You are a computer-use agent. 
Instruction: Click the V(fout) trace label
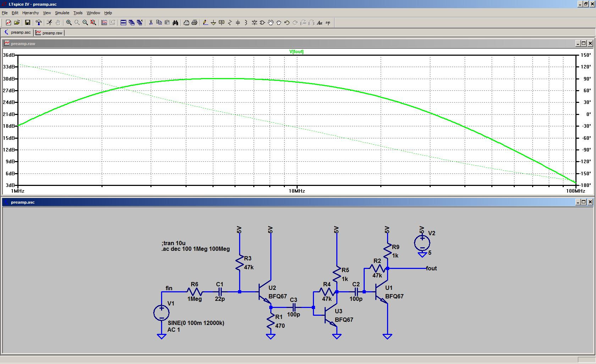click(x=297, y=51)
